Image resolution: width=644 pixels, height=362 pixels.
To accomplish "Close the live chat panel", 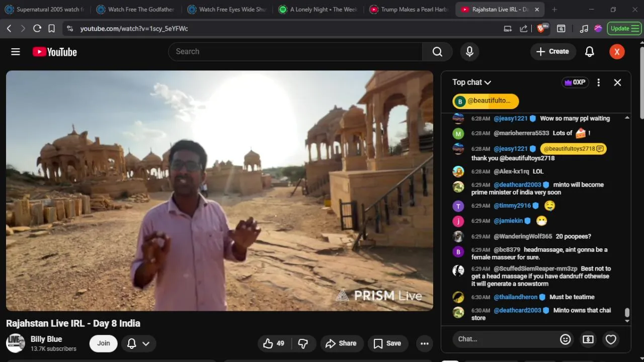I will [617, 82].
